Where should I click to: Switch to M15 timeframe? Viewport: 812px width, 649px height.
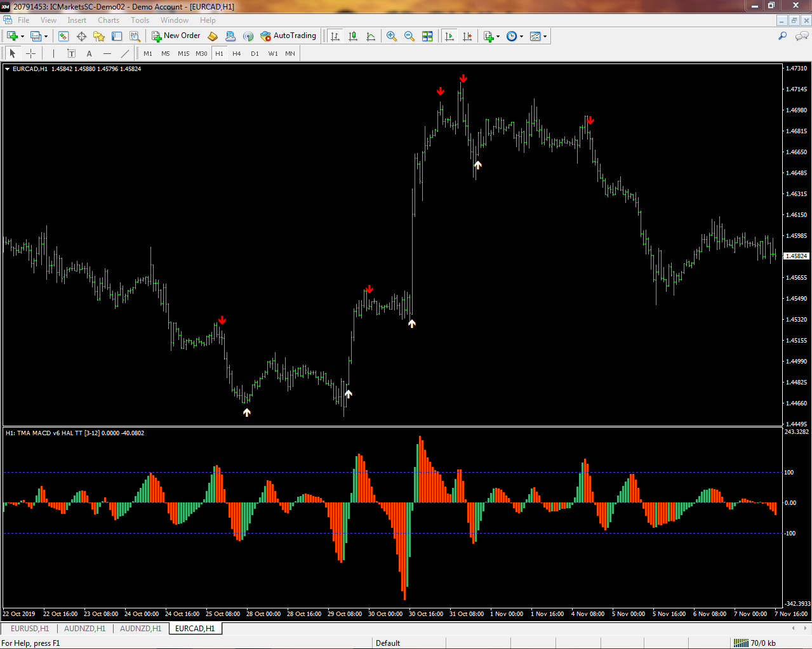tap(183, 54)
